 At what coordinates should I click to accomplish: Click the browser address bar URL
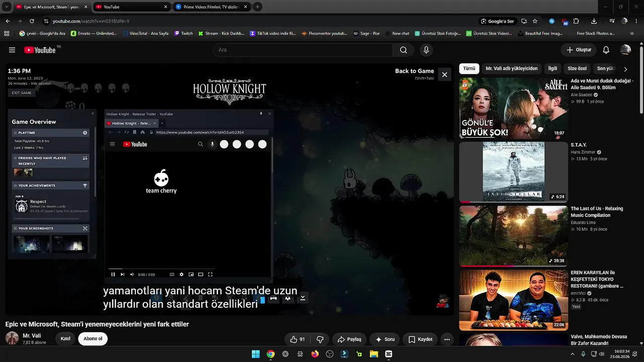[x=91, y=21]
